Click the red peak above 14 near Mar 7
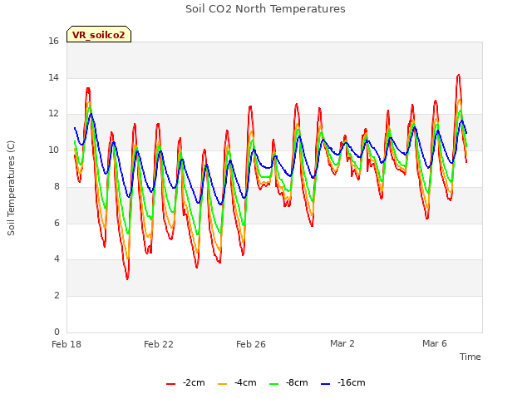The image size is (532, 399). [458, 75]
